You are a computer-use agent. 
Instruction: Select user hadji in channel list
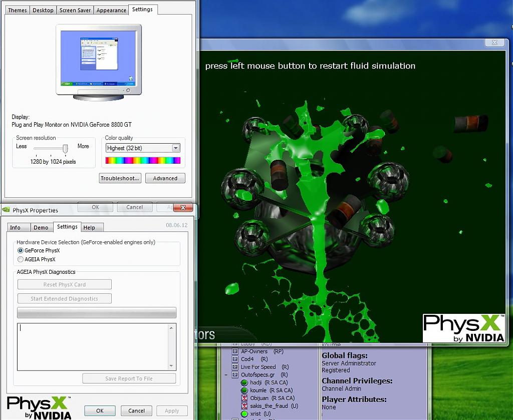265,382
